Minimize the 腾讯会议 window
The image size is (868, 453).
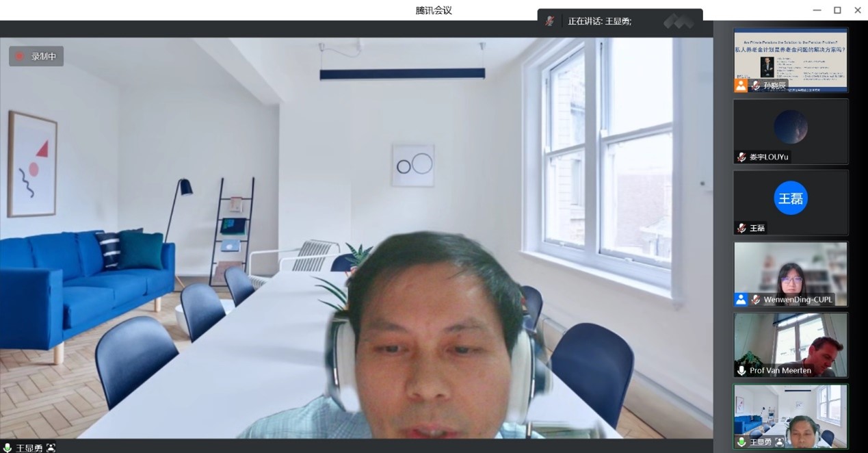[x=817, y=10]
